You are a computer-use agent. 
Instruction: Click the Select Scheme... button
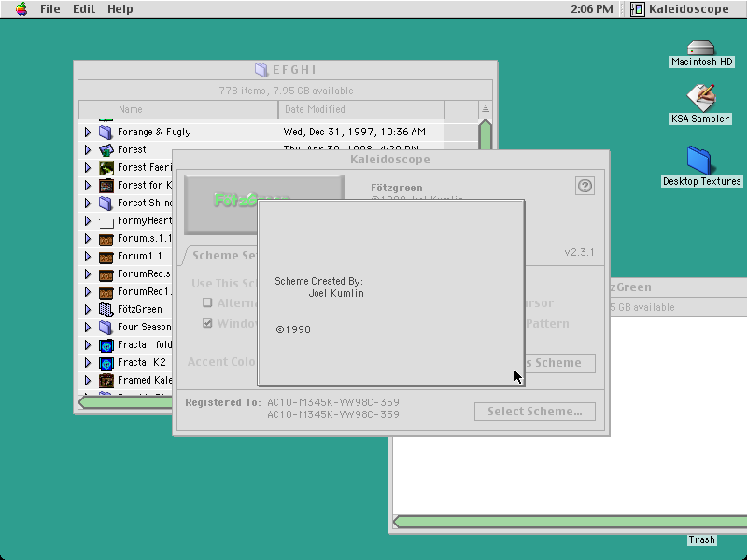pyautogui.click(x=534, y=412)
